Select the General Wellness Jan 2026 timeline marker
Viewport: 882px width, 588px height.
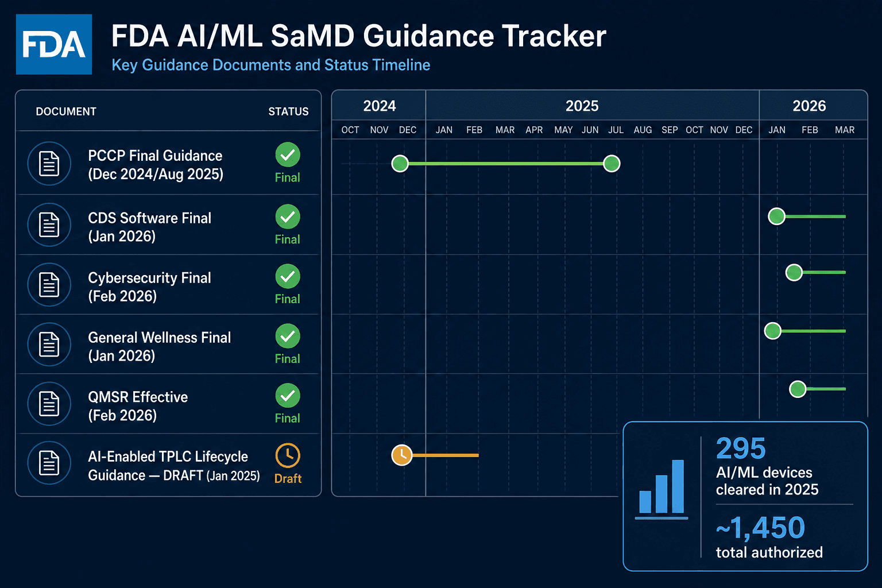click(773, 331)
